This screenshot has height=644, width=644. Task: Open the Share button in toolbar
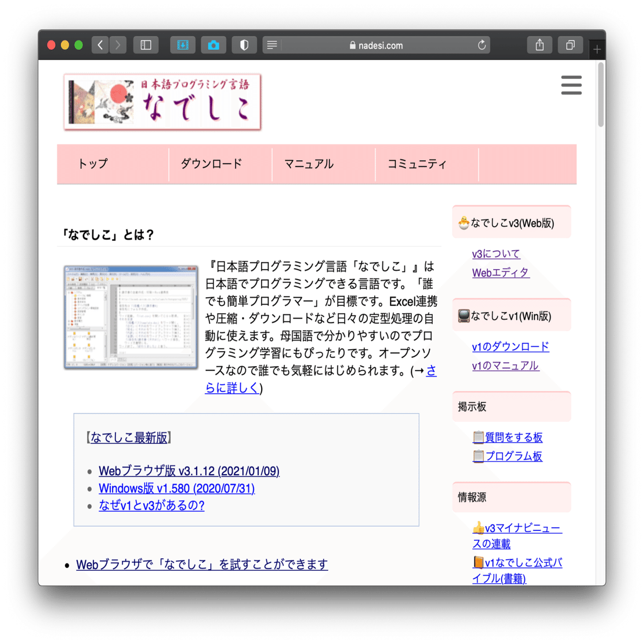[540, 45]
